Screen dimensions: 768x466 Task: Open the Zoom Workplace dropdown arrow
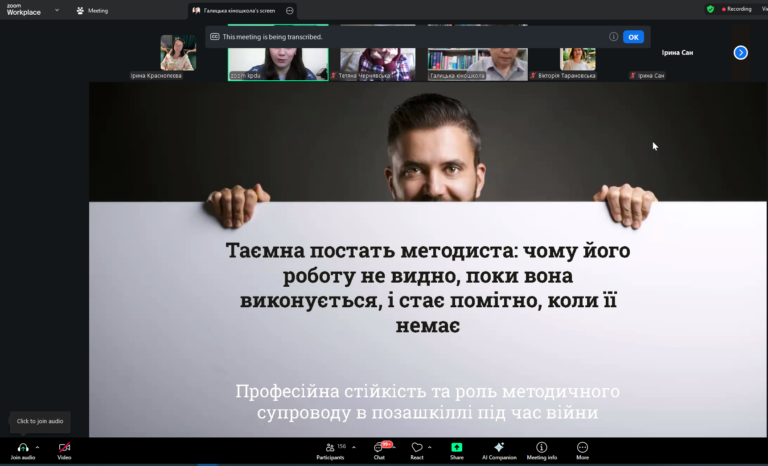pyautogui.click(x=57, y=10)
